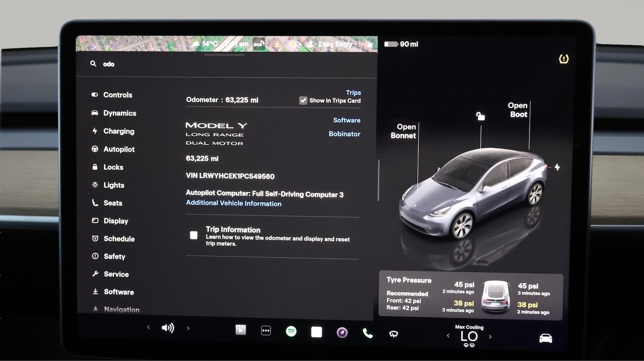This screenshot has width=644, height=361.
Task: Tap the phone icon in the dock
Action: pyautogui.click(x=368, y=332)
